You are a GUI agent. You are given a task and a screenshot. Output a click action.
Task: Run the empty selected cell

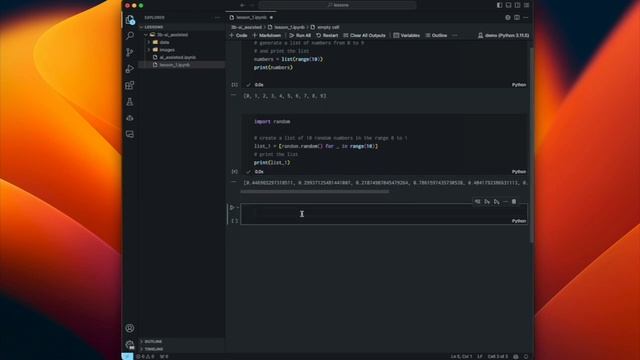pyautogui.click(x=232, y=208)
